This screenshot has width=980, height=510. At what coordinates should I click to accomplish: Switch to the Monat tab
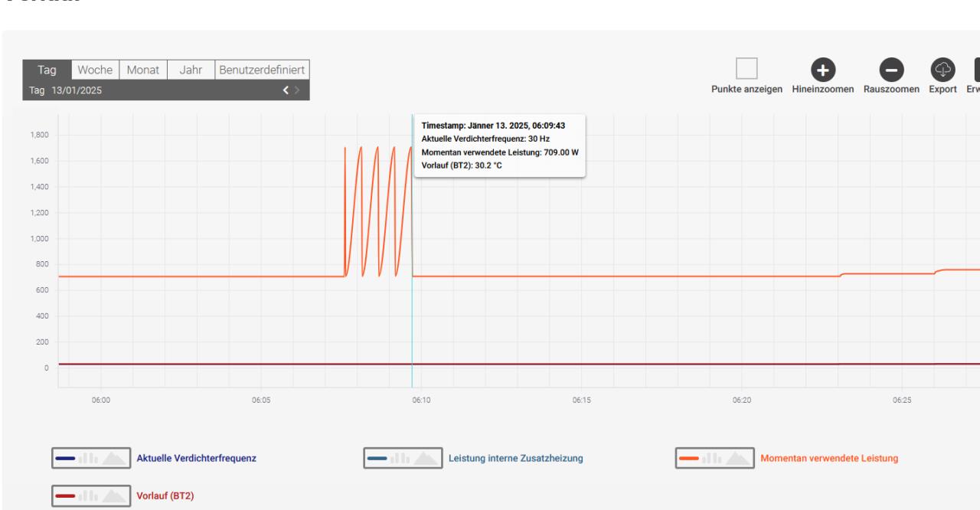(143, 70)
